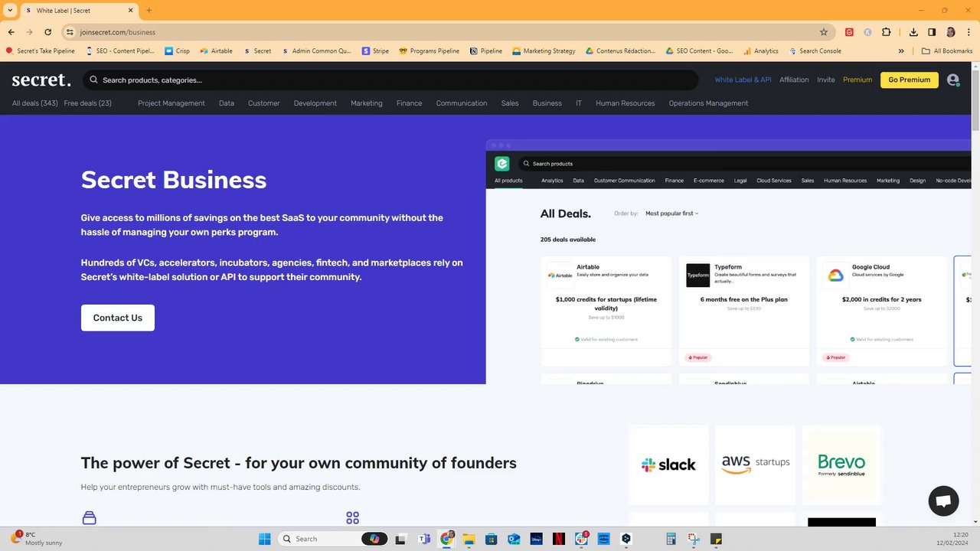980x551 pixels.
Task: Open the Project Management category
Action: (x=171, y=103)
